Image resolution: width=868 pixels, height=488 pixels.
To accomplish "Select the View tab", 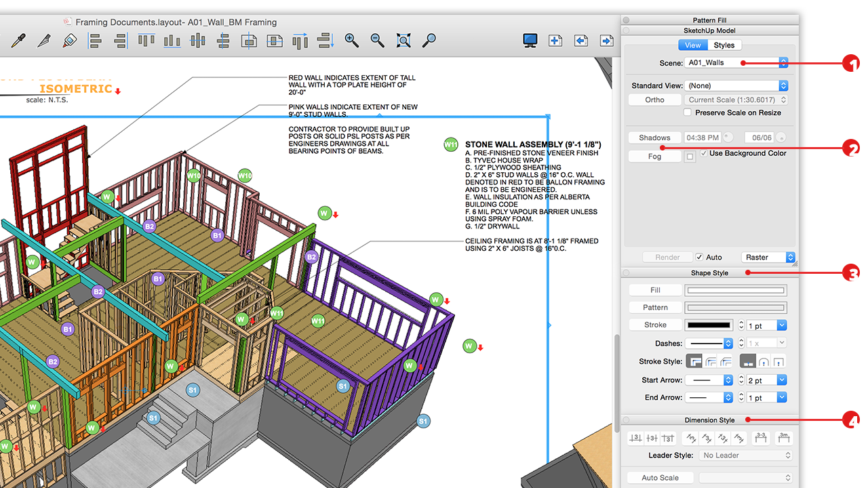I will pyautogui.click(x=692, y=45).
